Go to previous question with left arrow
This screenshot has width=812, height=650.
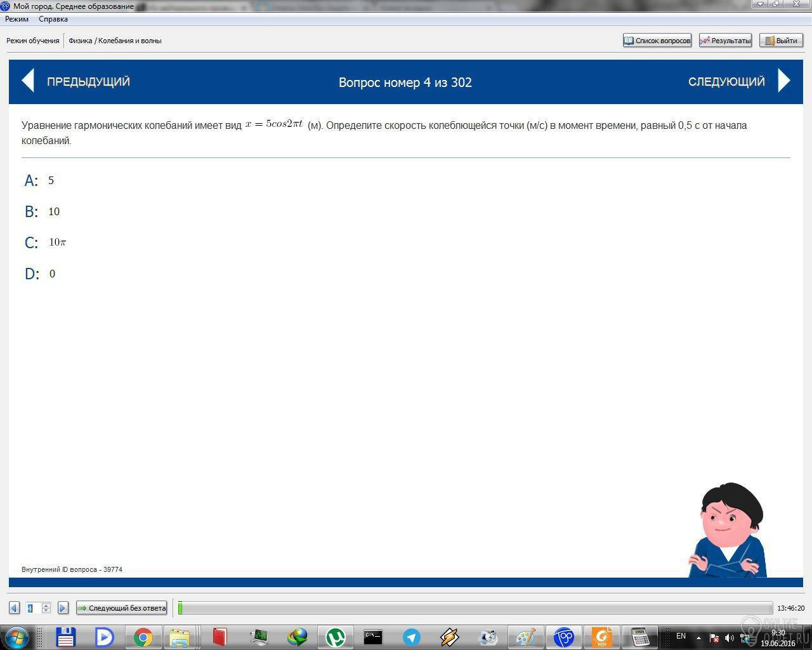coord(28,81)
